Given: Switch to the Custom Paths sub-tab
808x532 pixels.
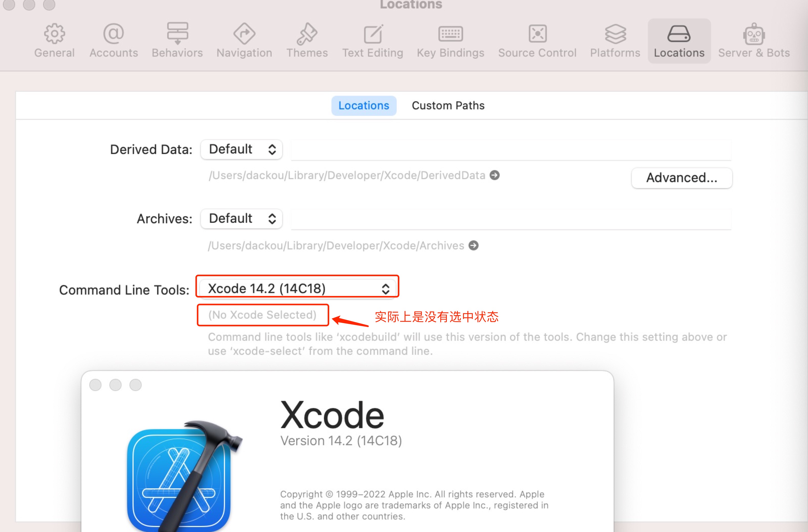Looking at the screenshot, I should 448,105.
